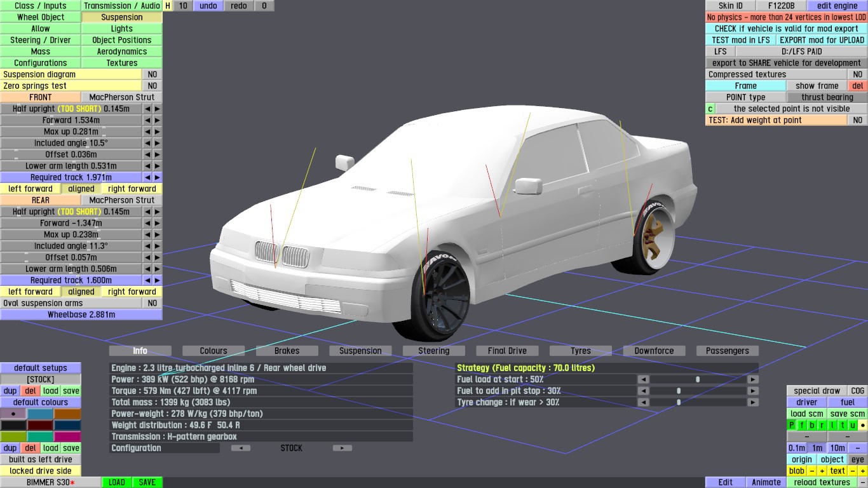Change FRONT MacPherson Strut suspension type
Viewport: 868px width, 488px height.
click(x=122, y=97)
